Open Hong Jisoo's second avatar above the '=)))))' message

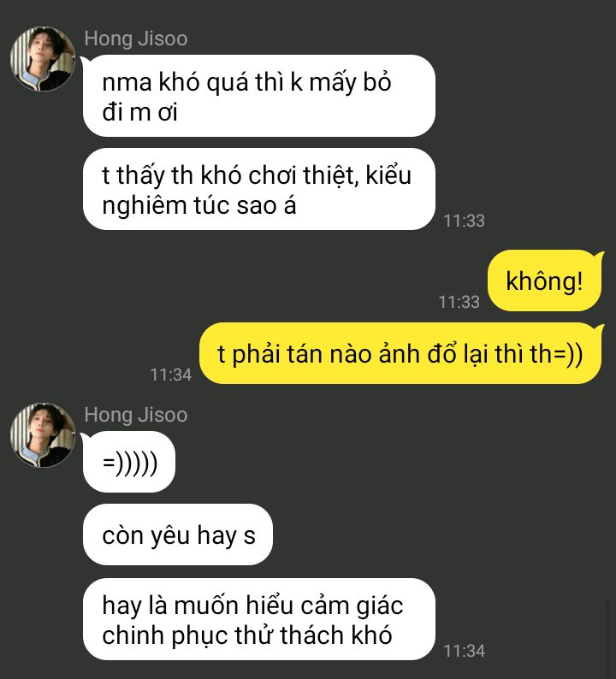click(x=43, y=435)
